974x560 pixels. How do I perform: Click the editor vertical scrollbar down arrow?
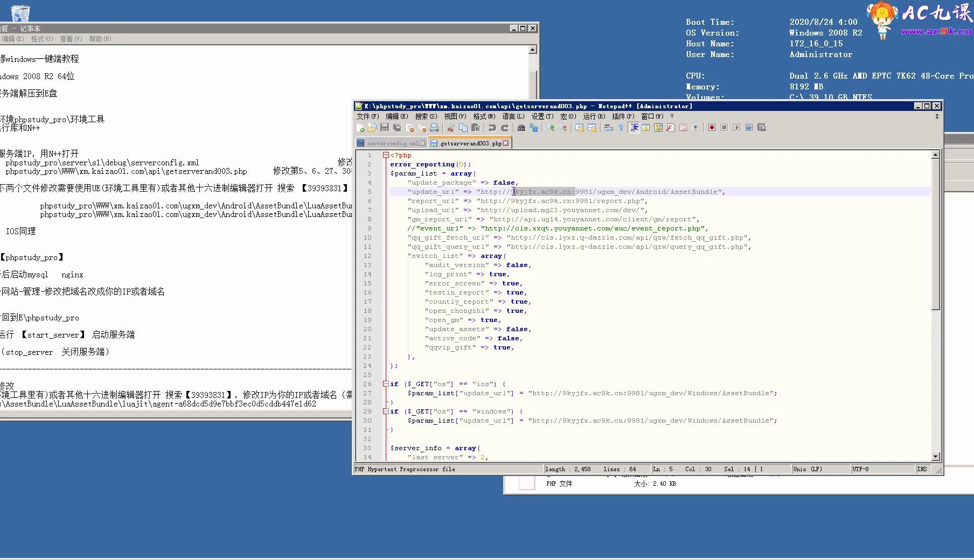[935, 457]
